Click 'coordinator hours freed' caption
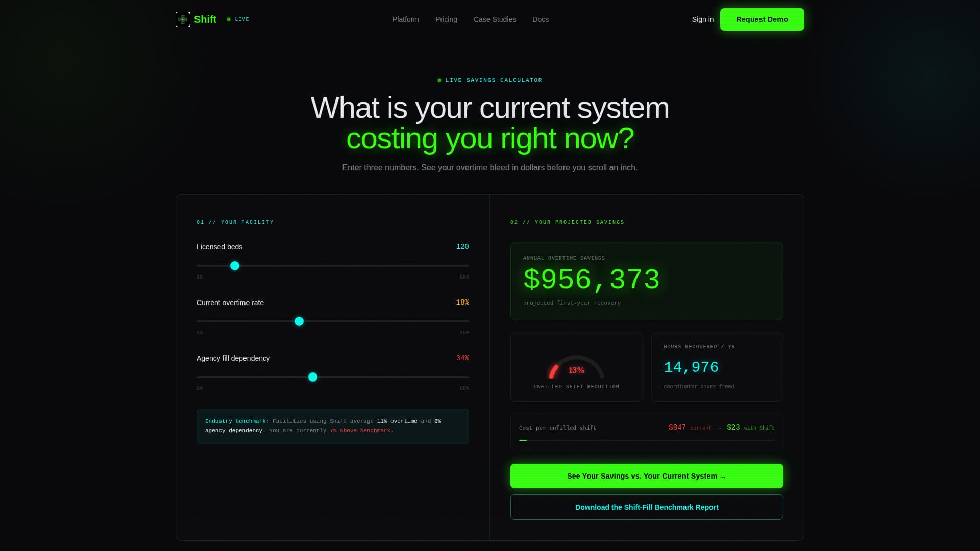The width and height of the screenshot is (980, 551). pyautogui.click(x=699, y=387)
